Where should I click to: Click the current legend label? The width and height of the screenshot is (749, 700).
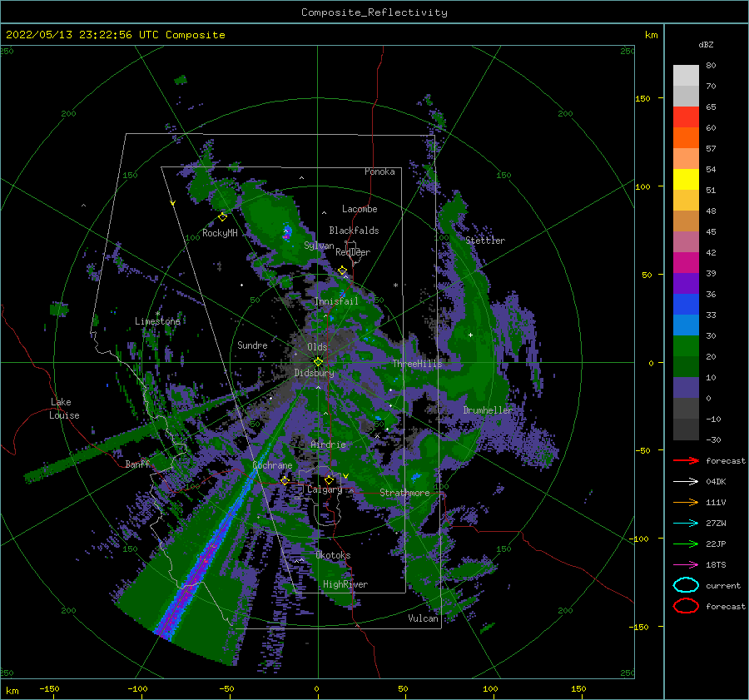point(723,585)
